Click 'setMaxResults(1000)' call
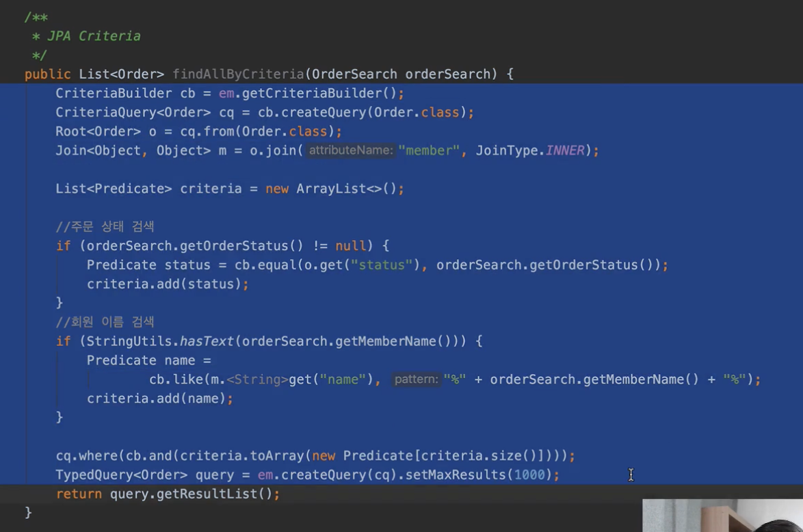The image size is (803, 532). pyautogui.click(x=478, y=475)
